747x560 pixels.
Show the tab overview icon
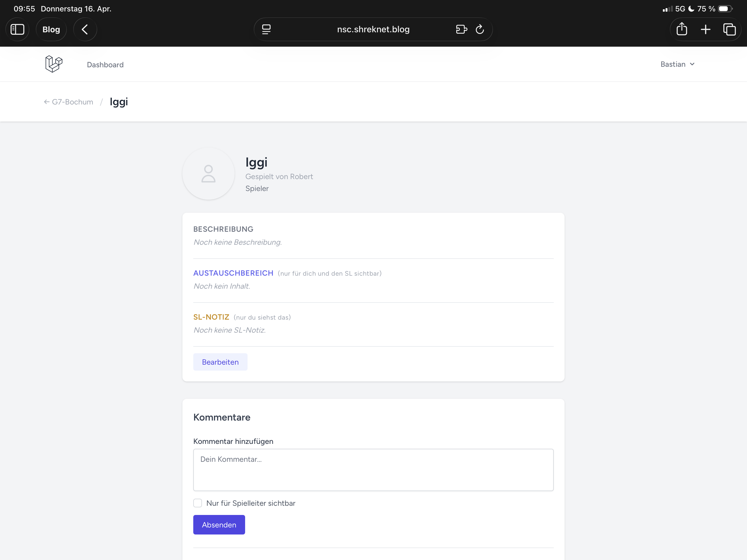tap(729, 29)
